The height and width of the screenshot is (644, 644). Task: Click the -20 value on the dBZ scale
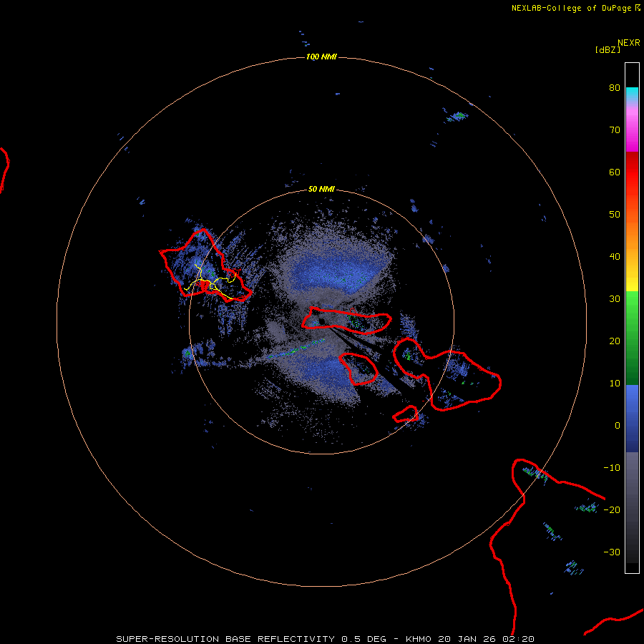(612, 509)
